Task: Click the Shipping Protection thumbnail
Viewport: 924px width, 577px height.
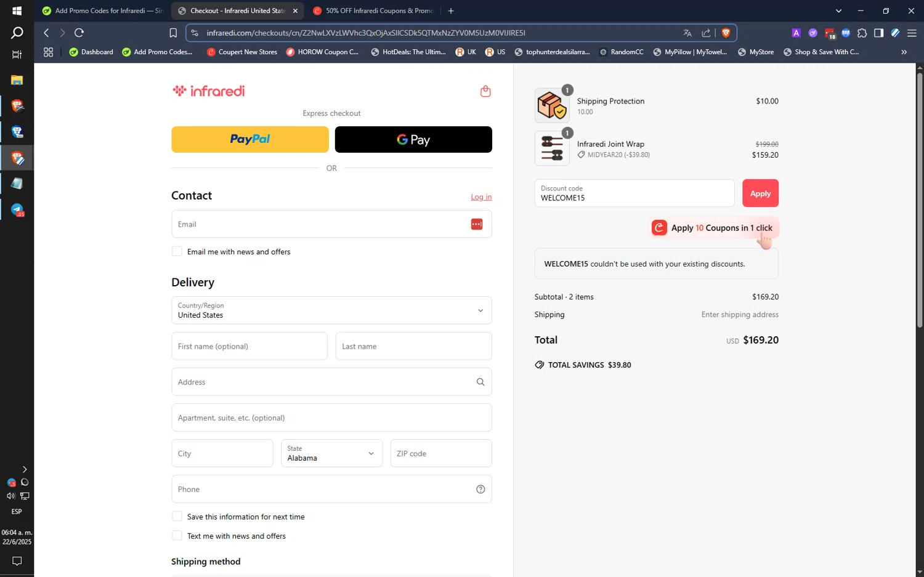Action: click(552, 105)
